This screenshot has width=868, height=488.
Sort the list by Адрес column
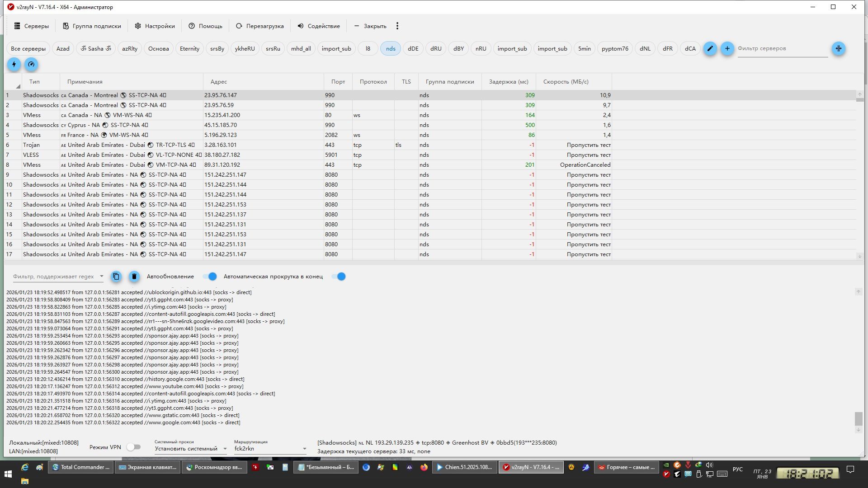[x=264, y=82]
